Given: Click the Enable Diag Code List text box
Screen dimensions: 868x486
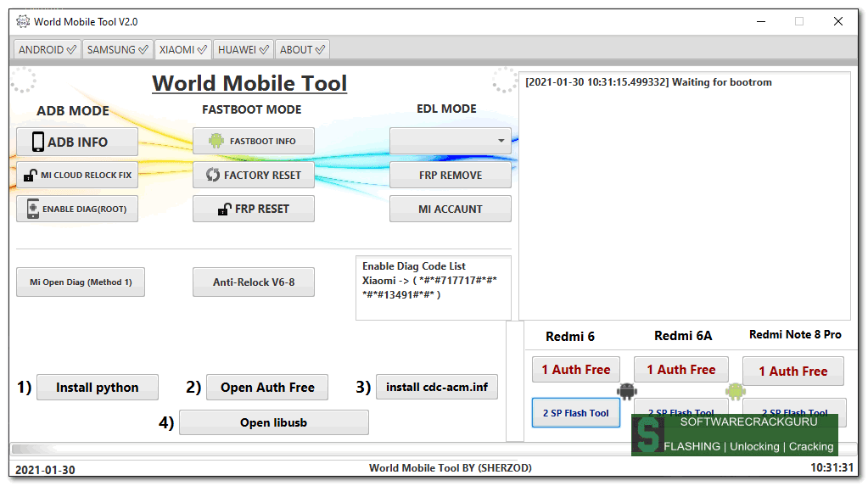Looking at the screenshot, I should [434, 288].
